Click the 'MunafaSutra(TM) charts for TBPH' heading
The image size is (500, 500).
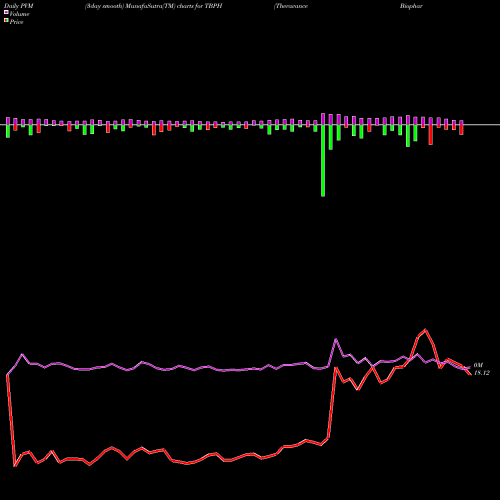pos(174,6)
